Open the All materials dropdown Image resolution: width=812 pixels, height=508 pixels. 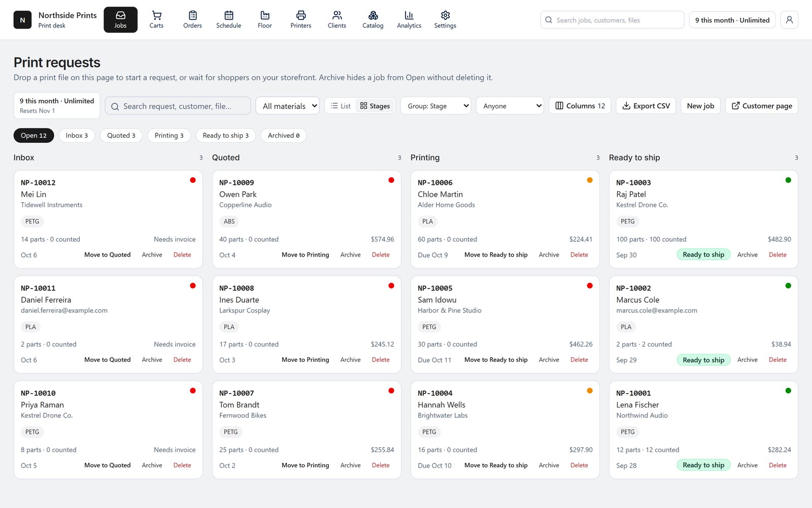point(287,106)
